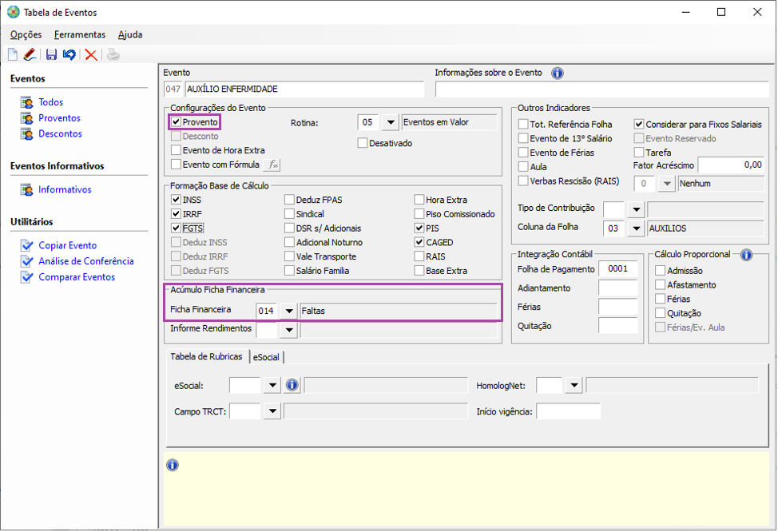Viewport: 778px width, 532px height.
Task: Click the info icon beside Informações sobre o Evento
Action: pos(558,73)
